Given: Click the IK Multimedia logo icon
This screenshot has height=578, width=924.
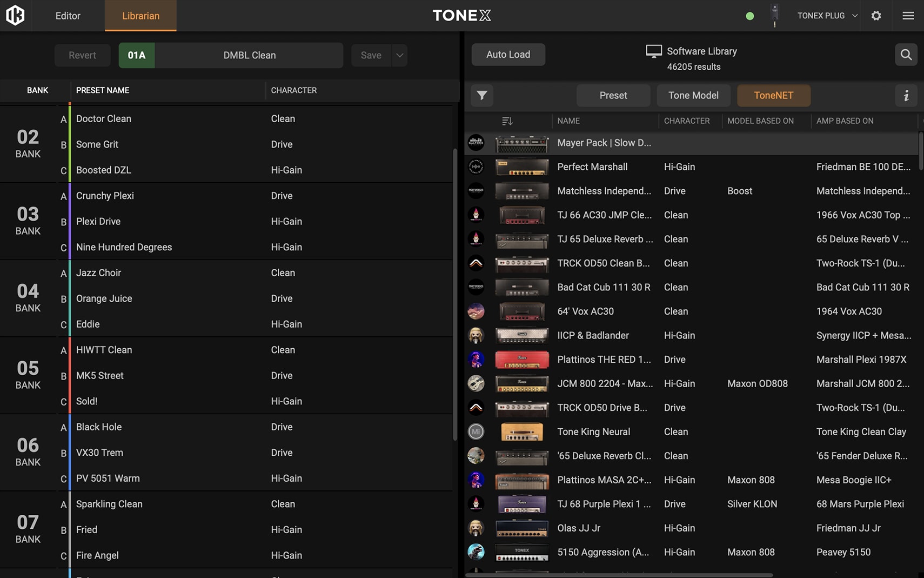Looking at the screenshot, I should [x=15, y=15].
